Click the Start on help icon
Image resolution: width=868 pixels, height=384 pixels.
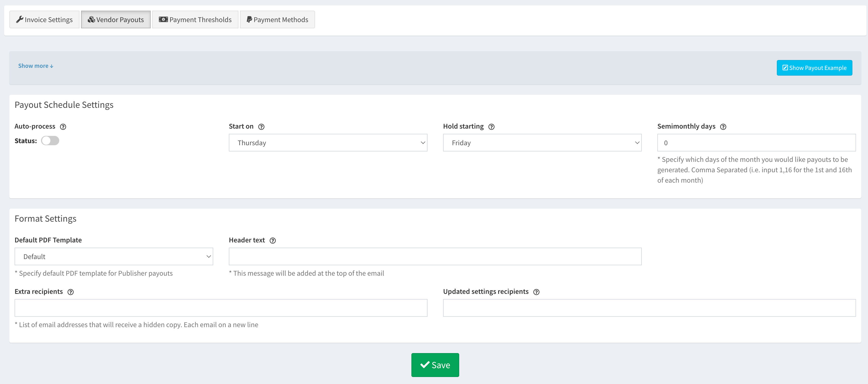coord(261,127)
